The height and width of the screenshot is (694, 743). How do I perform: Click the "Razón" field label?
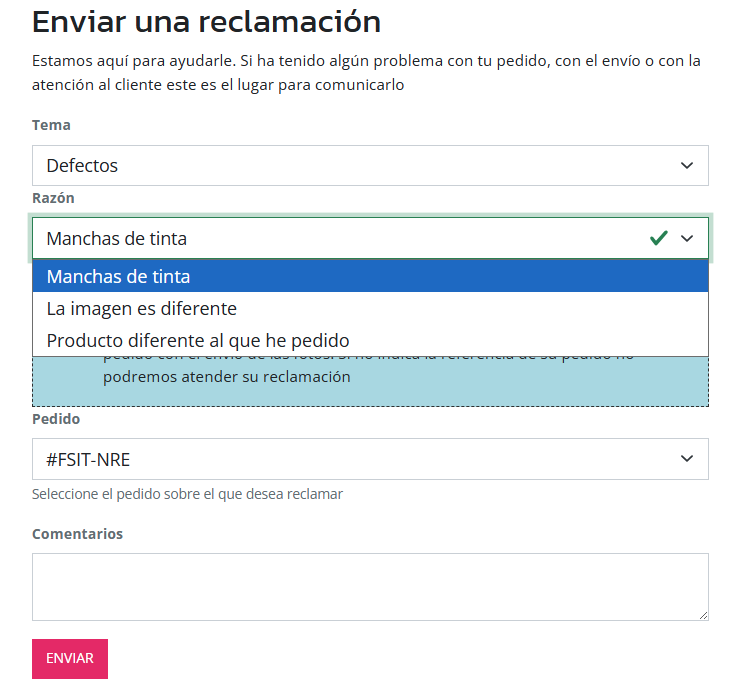pyautogui.click(x=53, y=198)
